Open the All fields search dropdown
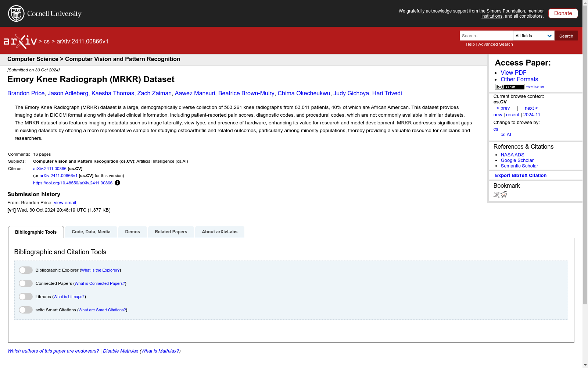Viewport: 588px width, 368px height. pyautogui.click(x=533, y=35)
